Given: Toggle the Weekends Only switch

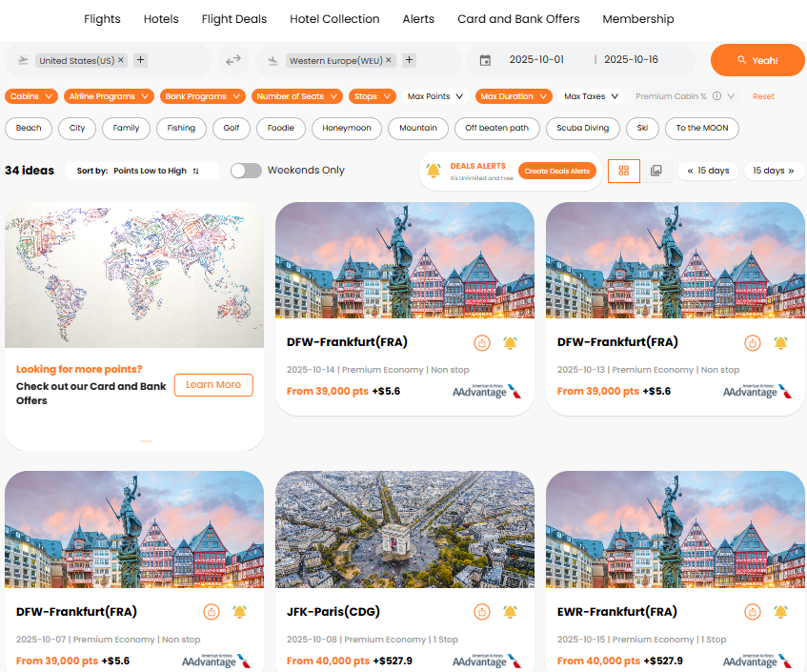Looking at the screenshot, I should coord(246,171).
